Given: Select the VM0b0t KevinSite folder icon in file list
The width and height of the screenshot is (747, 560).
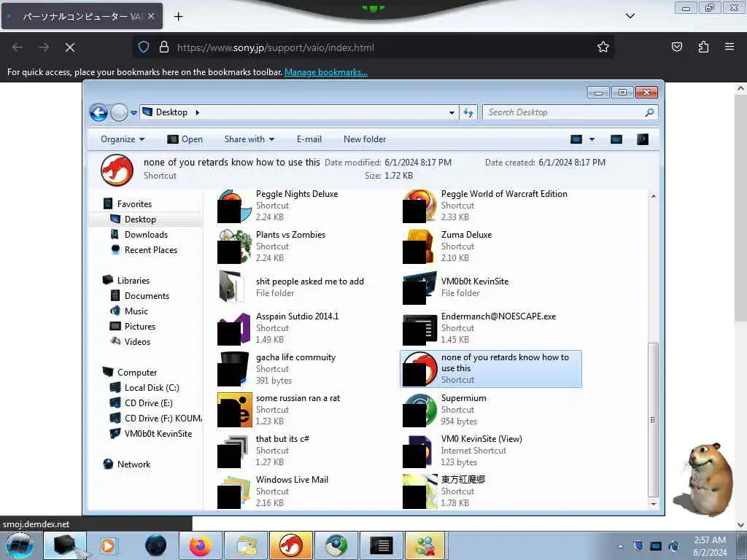Looking at the screenshot, I should (x=419, y=287).
